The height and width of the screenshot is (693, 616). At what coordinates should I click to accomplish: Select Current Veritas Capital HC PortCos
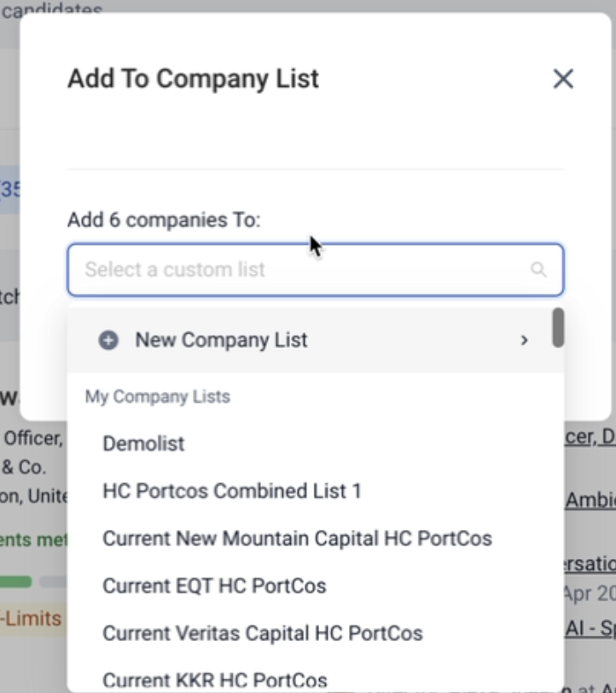coord(263,634)
